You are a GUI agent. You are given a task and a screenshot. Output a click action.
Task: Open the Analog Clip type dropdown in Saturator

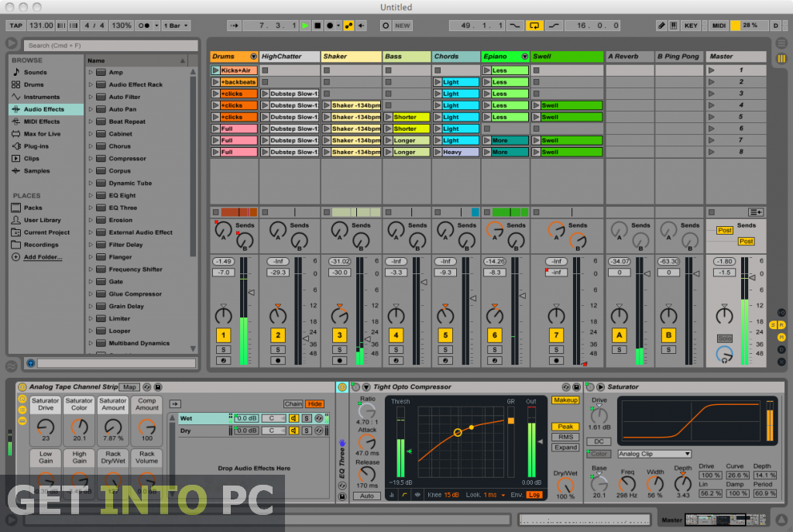pyautogui.click(x=654, y=454)
